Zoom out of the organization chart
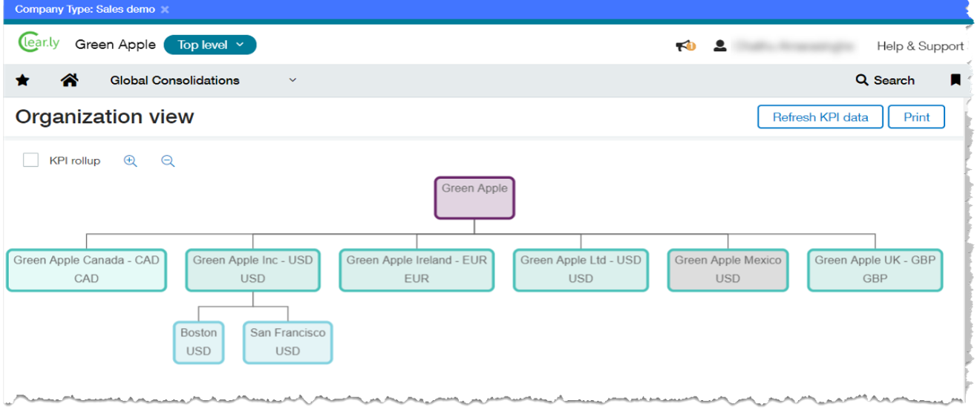Image resolution: width=980 pixels, height=415 pixels. click(168, 161)
